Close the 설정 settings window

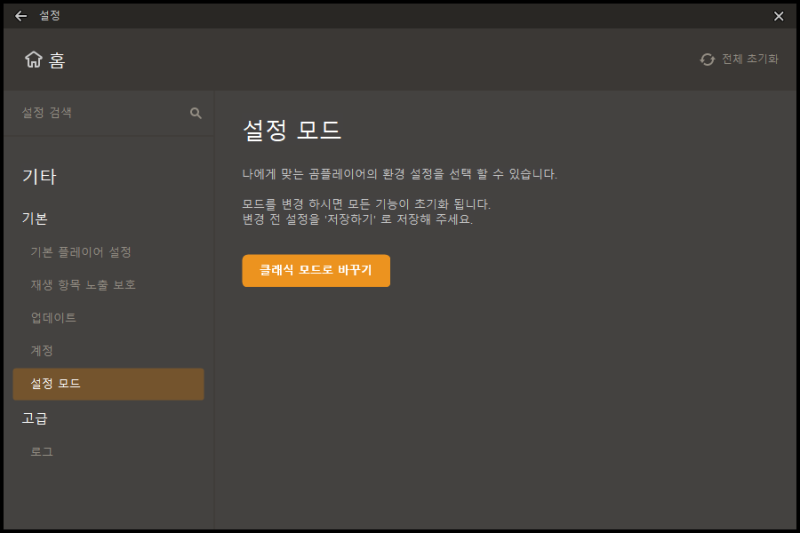tap(779, 16)
